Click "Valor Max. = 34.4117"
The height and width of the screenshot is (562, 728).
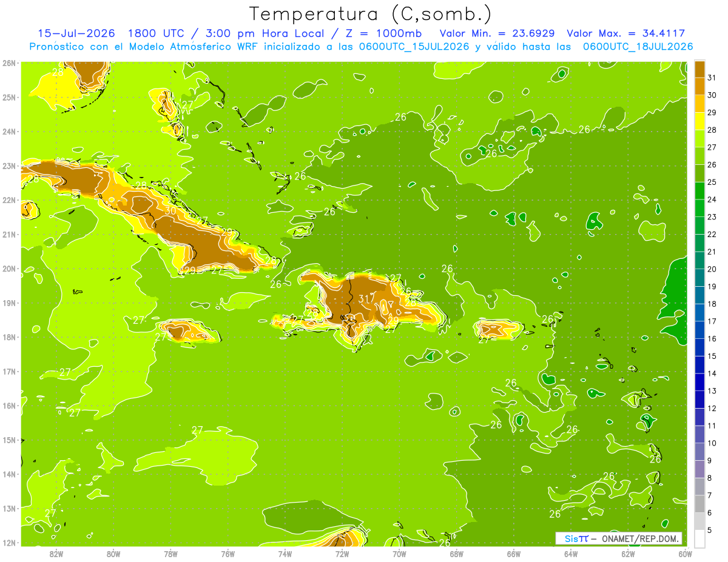625,33
